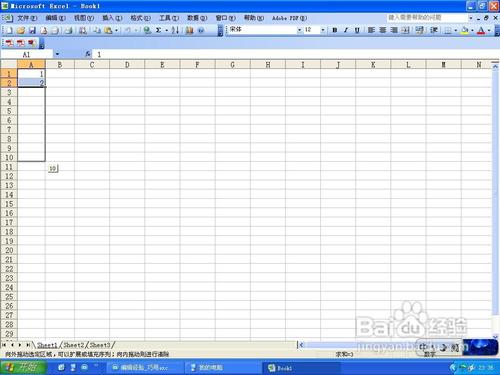The width and height of the screenshot is (500, 375).
Task: Click the Name Box showing A1
Action: point(27,54)
